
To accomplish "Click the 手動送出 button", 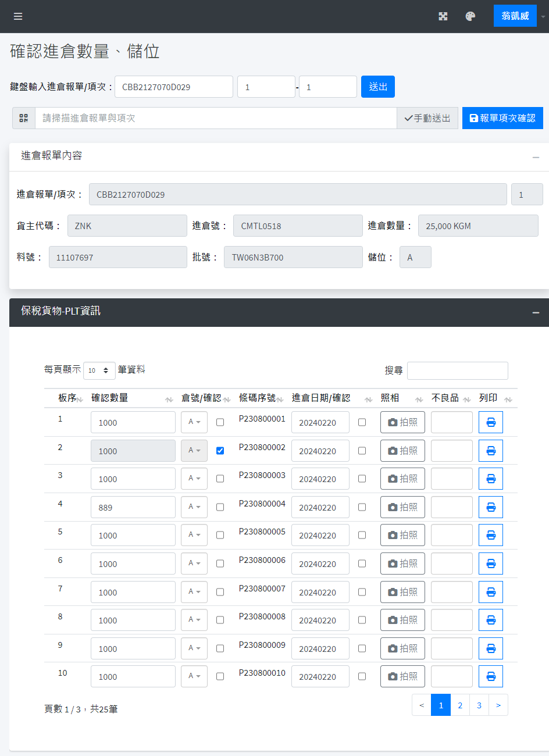I will (427, 118).
